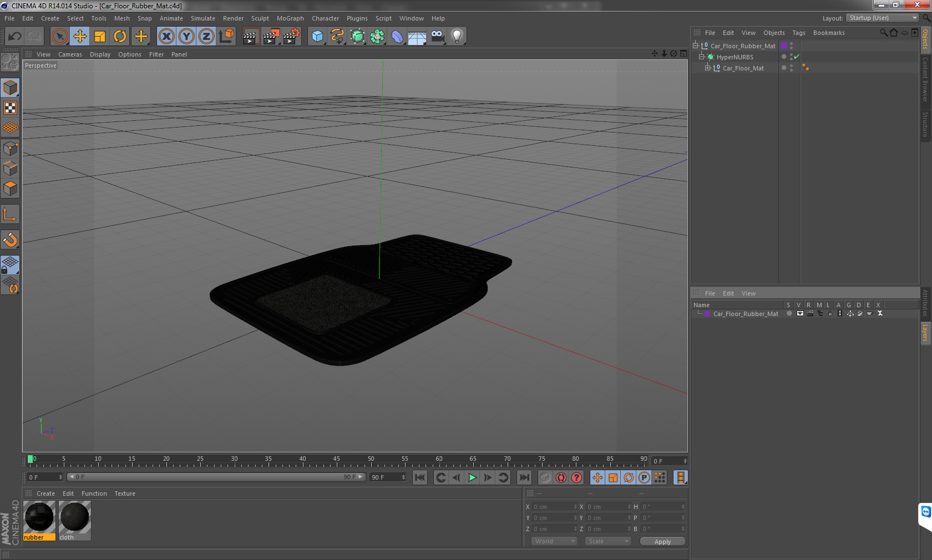Add a light object
932x560 pixels.
point(457,37)
